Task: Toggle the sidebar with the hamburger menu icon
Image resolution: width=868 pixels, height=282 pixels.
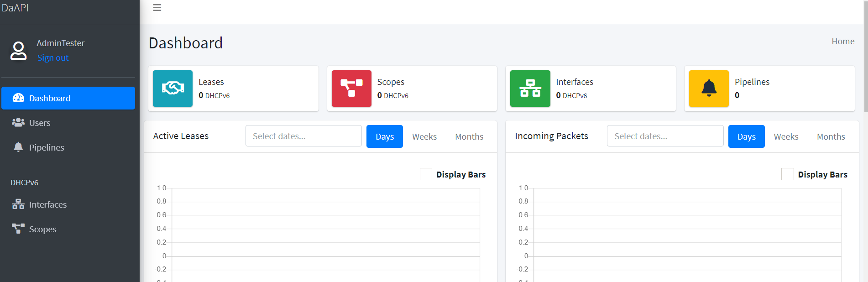Action: 157,8
